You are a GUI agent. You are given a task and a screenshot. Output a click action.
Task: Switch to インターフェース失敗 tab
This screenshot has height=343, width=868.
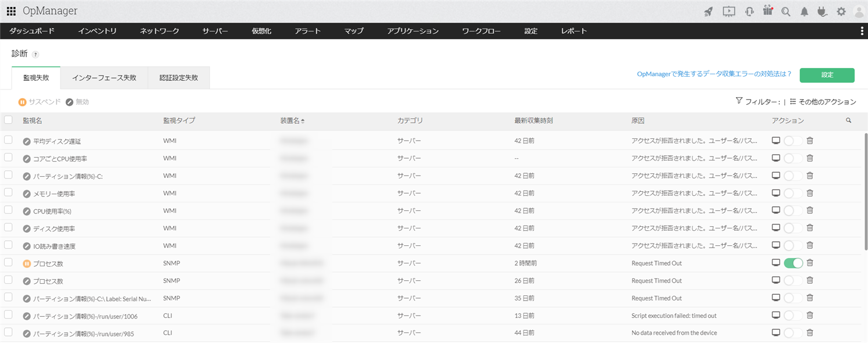(x=104, y=77)
